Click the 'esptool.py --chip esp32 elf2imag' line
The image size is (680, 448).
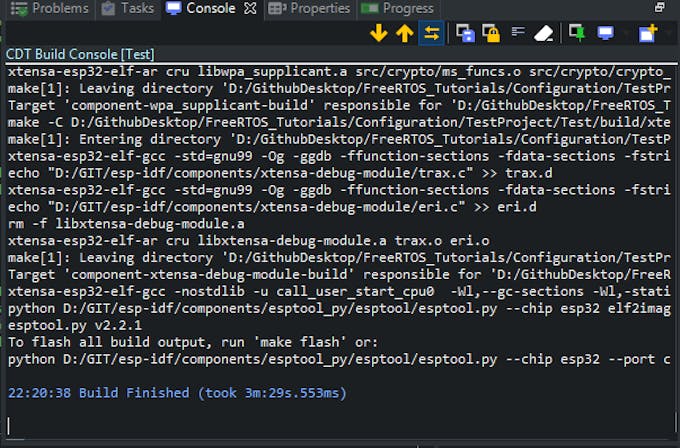(339, 308)
